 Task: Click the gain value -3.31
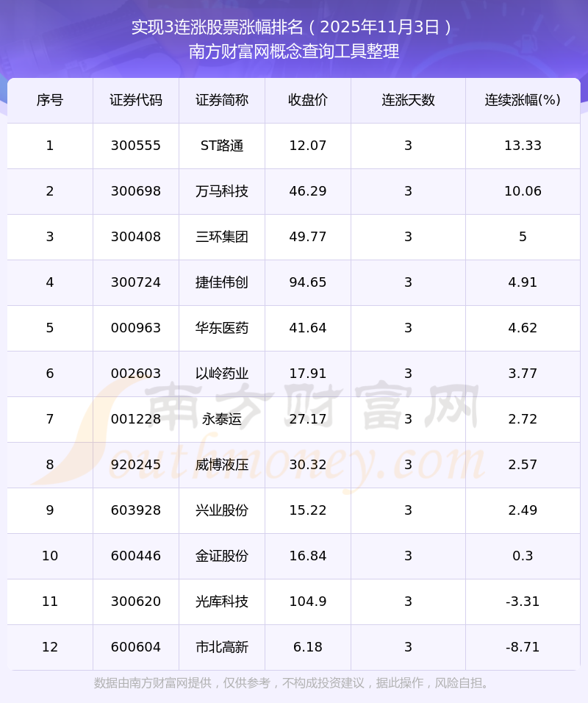point(523,602)
